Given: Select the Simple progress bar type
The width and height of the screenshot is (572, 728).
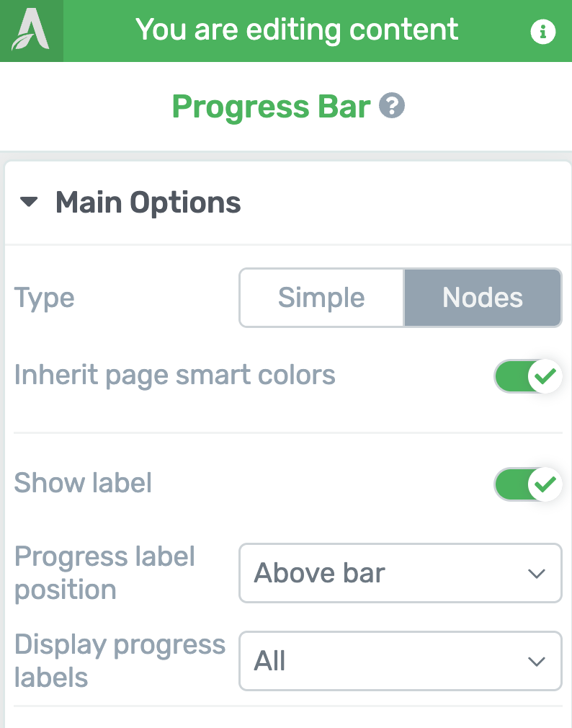Looking at the screenshot, I should coord(321,298).
